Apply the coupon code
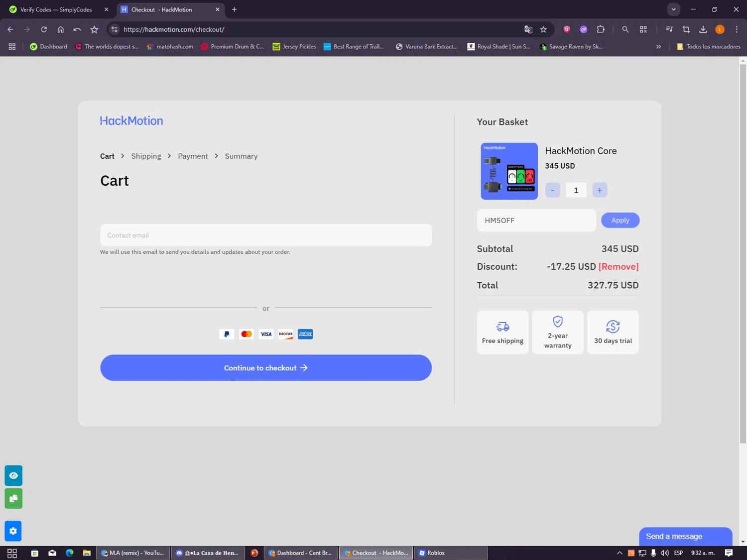The image size is (747, 560). pyautogui.click(x=620, y=220)
